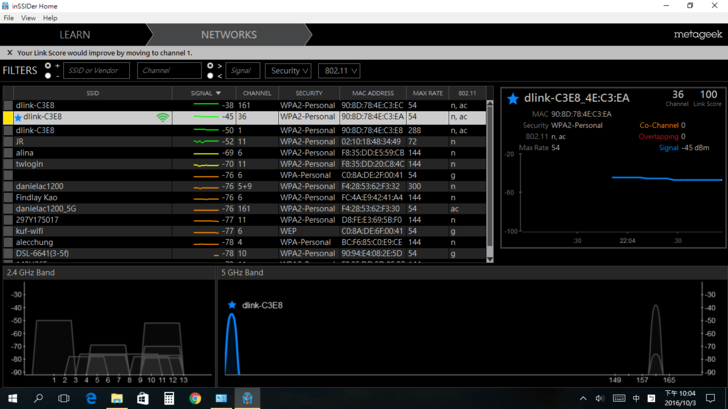This screenshot has width=728, height=409.
Task: Toggle color box for dlink-C3E8 channel 1
Action: point(8,130)
